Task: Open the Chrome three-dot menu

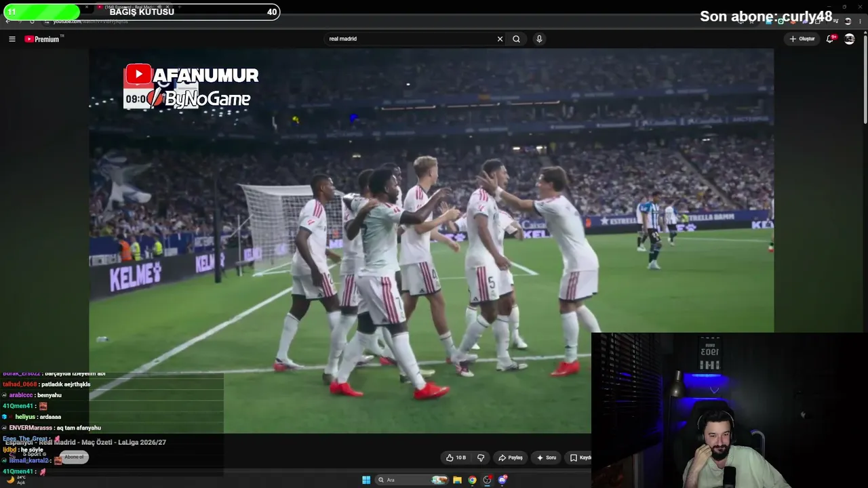Action: point(860,22)
